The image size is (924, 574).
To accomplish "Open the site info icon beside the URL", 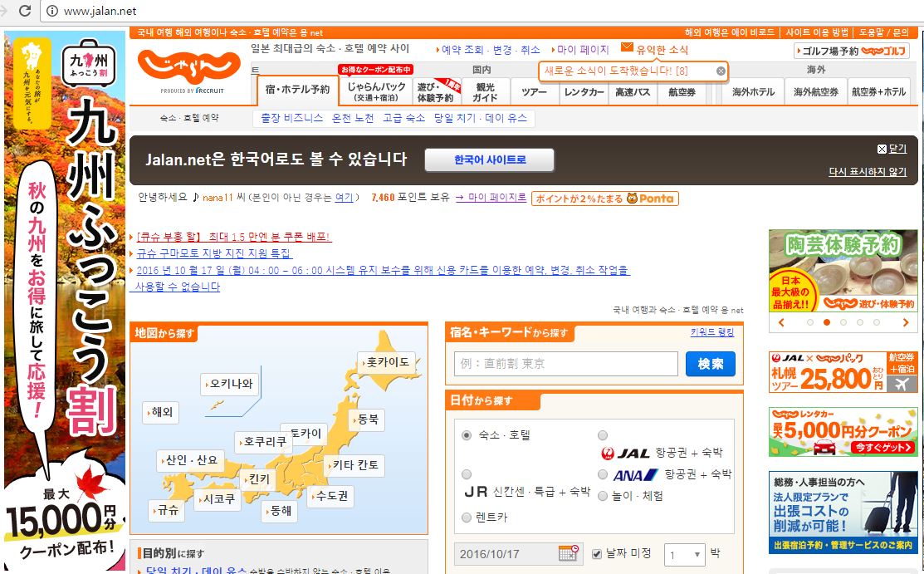I will pyautogui.click(x=51, y=11).
